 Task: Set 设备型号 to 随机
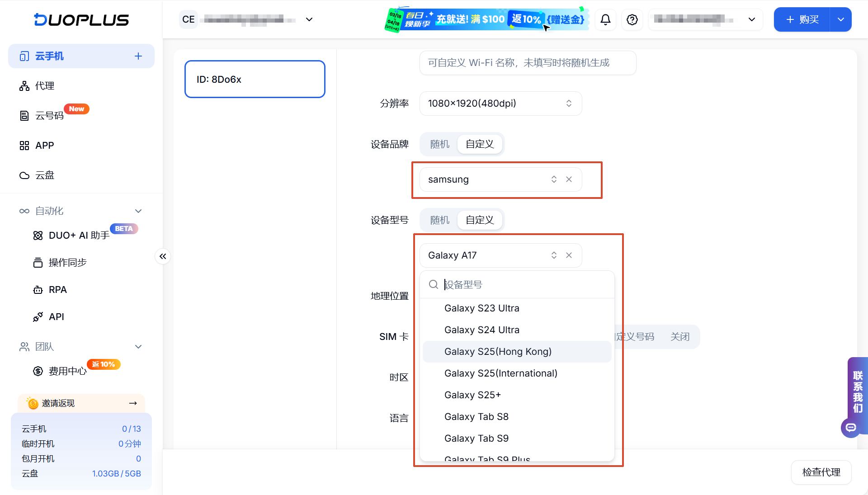(439, 220)
